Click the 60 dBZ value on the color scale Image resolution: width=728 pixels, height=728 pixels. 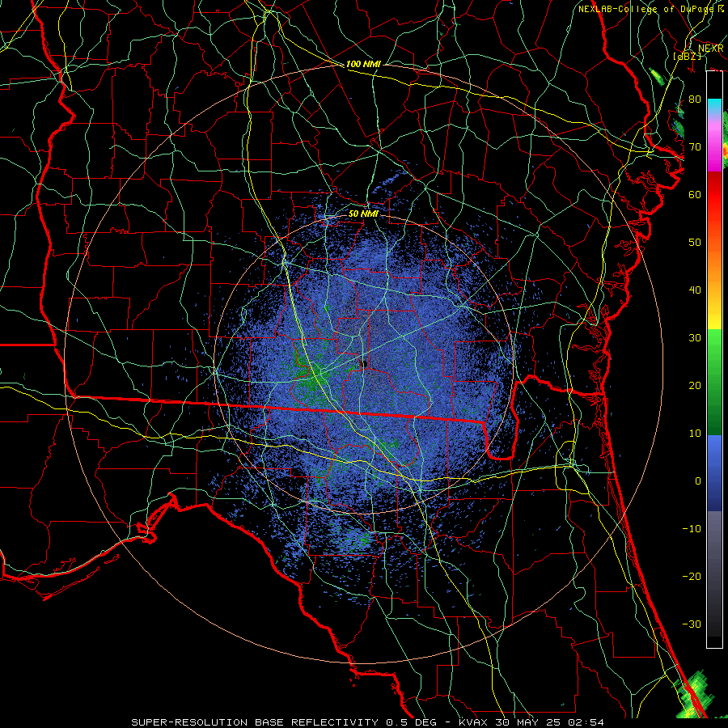pos(695,194)
